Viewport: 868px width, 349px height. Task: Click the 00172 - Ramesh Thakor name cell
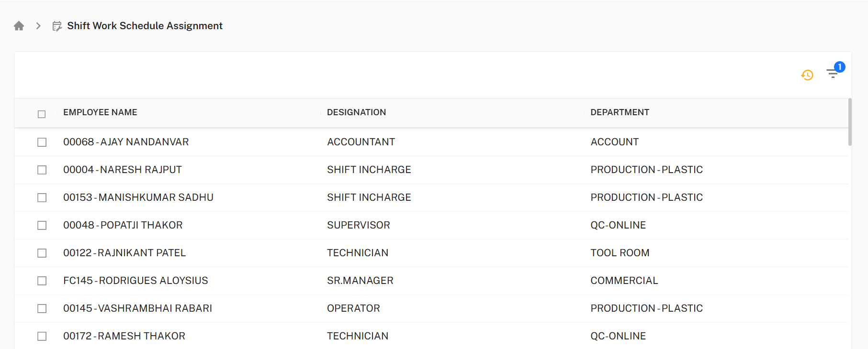tap(124, 336)
